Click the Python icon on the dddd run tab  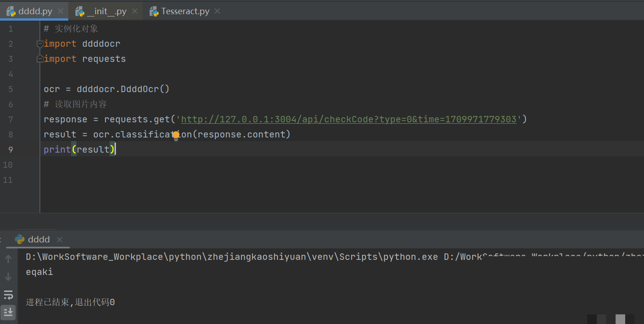point(20,239)
